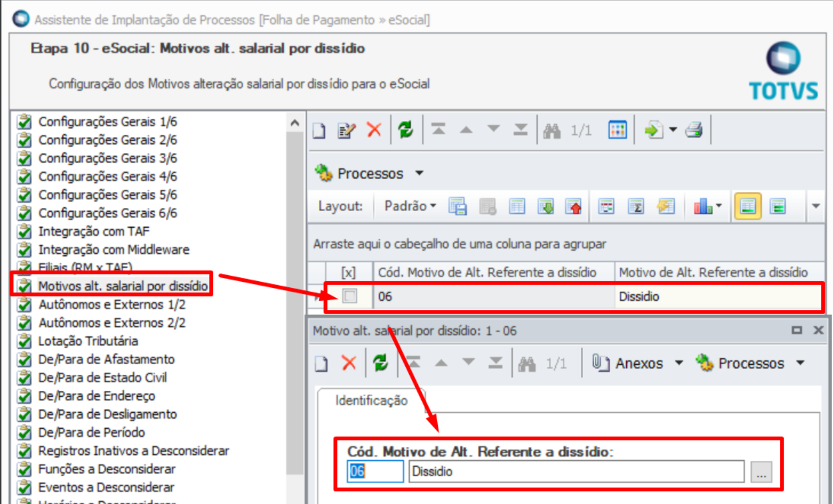
Task: Click the export icon with green arrow
Action: point(654,130)
